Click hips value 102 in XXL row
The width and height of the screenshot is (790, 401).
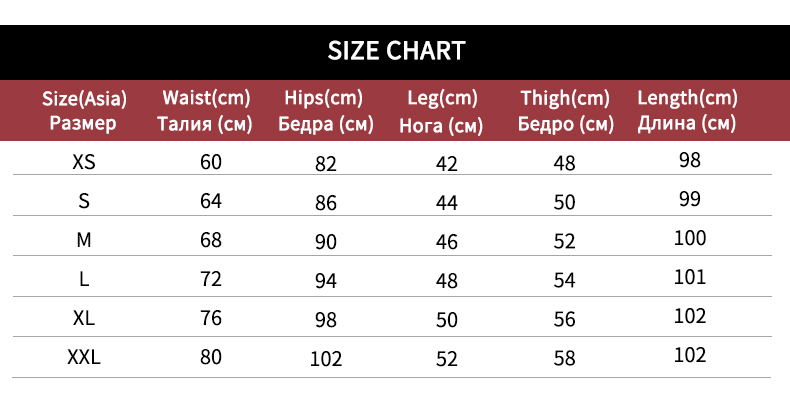[x=326, y=359]
